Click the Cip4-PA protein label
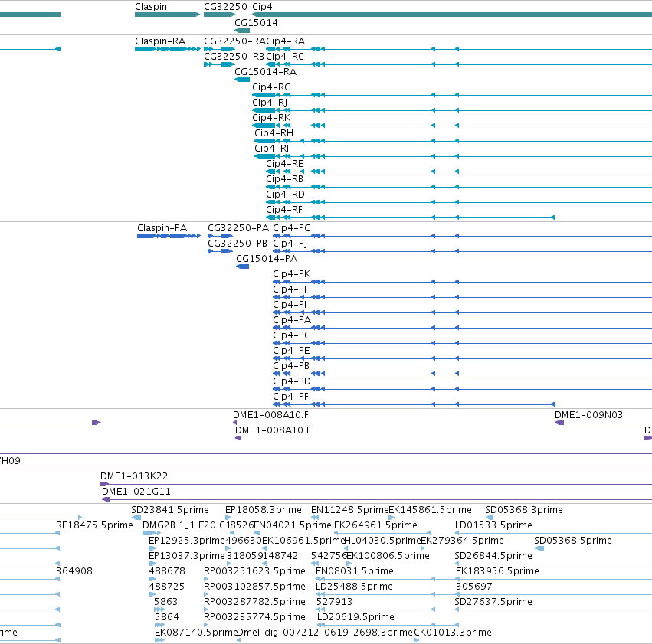The width and height of the screenshot is (652, 644). pyautogui.click(x=292, y=320)
